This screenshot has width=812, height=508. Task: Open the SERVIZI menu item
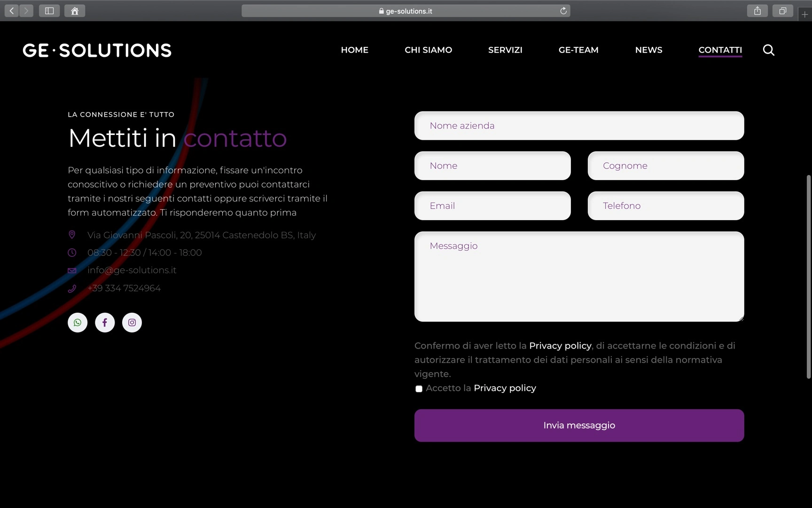pyautogui.click(x=505, y=50)
